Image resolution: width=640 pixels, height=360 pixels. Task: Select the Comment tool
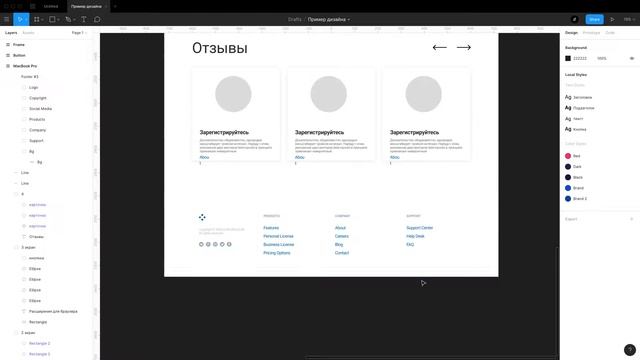point(97,19)
